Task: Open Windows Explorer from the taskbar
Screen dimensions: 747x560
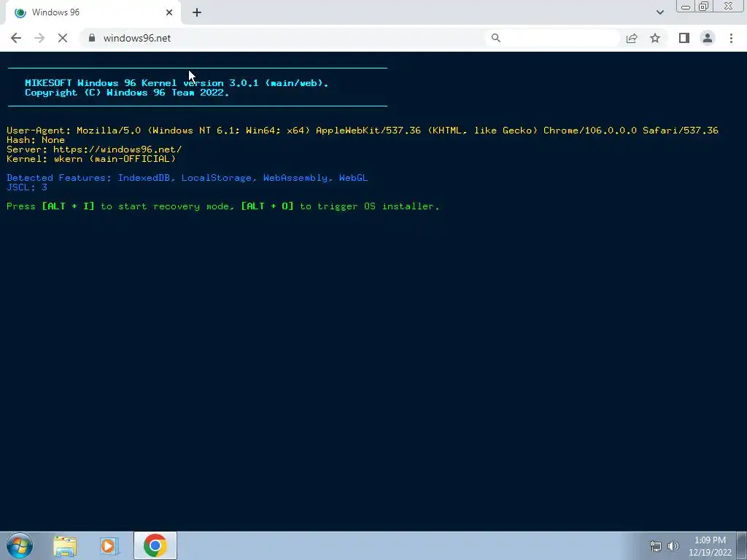Action: [x=65, y=546]
